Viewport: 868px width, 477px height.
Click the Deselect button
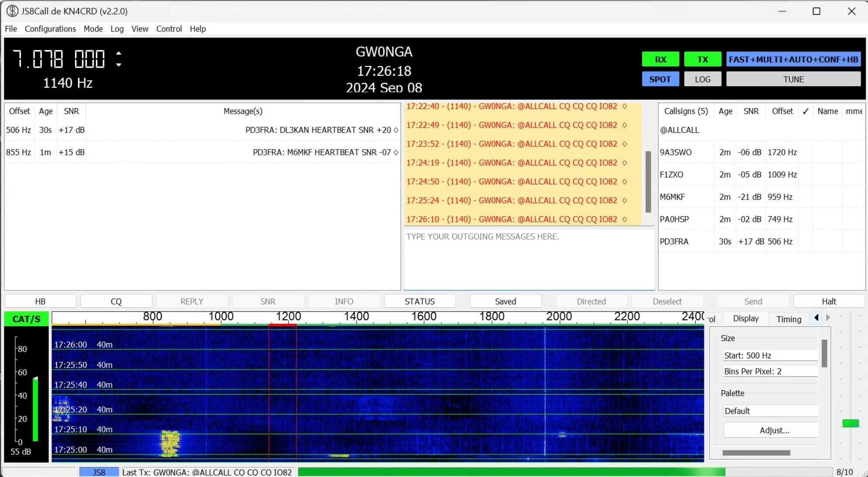[x=667, y=301]
